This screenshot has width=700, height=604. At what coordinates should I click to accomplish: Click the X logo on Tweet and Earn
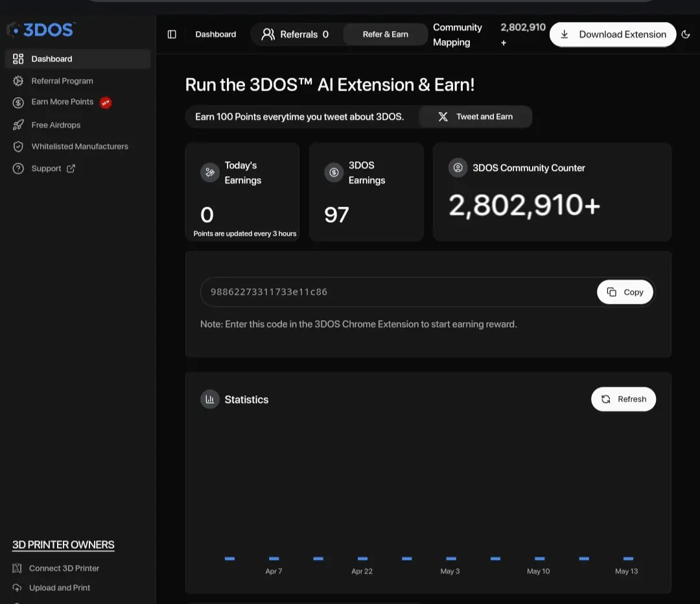(x=443, y=117)
